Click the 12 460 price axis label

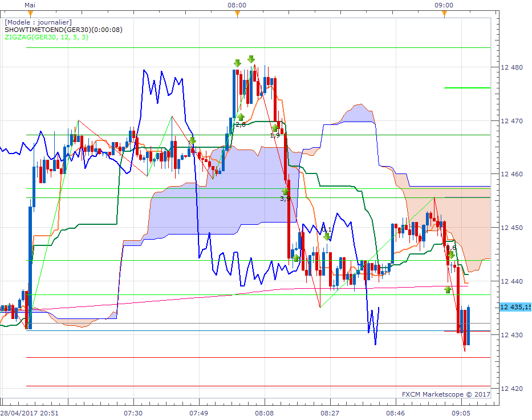click(x=511, y=174)
